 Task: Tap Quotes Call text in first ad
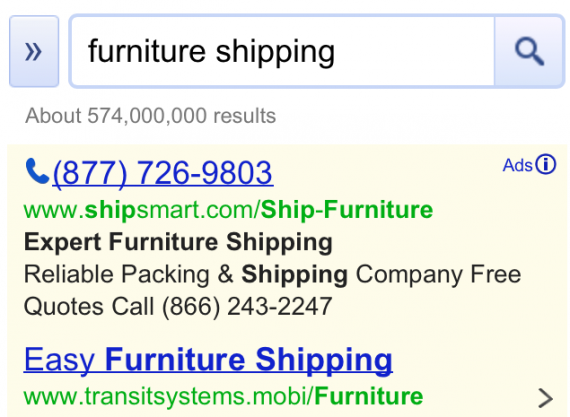coord(89,306)
